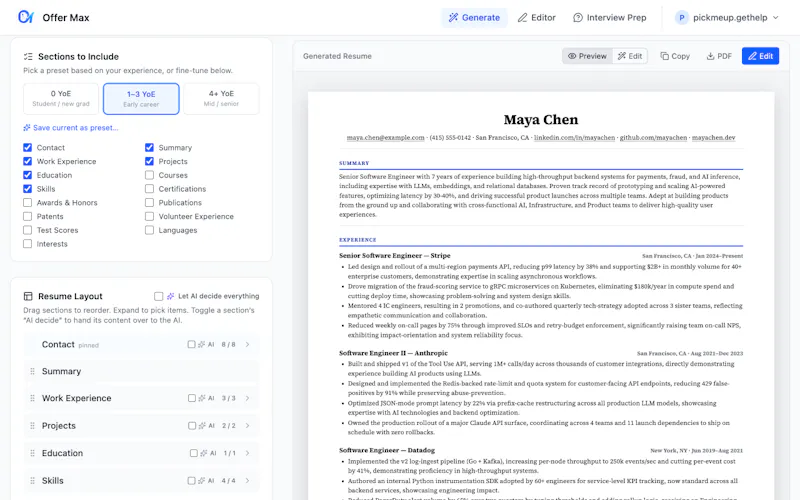Screen dimensions: 800x500
Task: Click the AI sparkle icon in Work Experience row
Action: click(x=202, y=398)
